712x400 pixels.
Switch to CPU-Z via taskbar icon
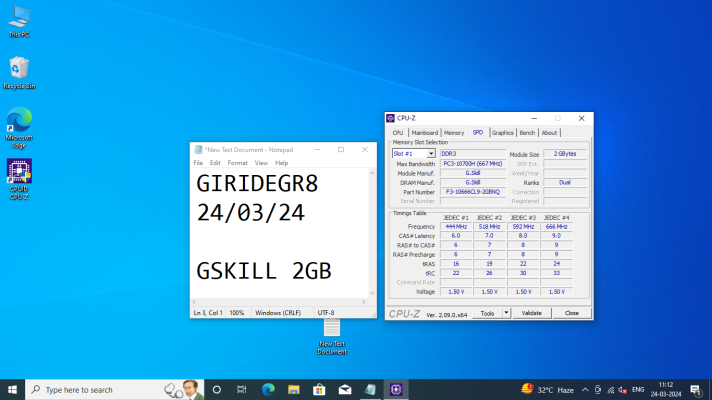pos(396,390)
